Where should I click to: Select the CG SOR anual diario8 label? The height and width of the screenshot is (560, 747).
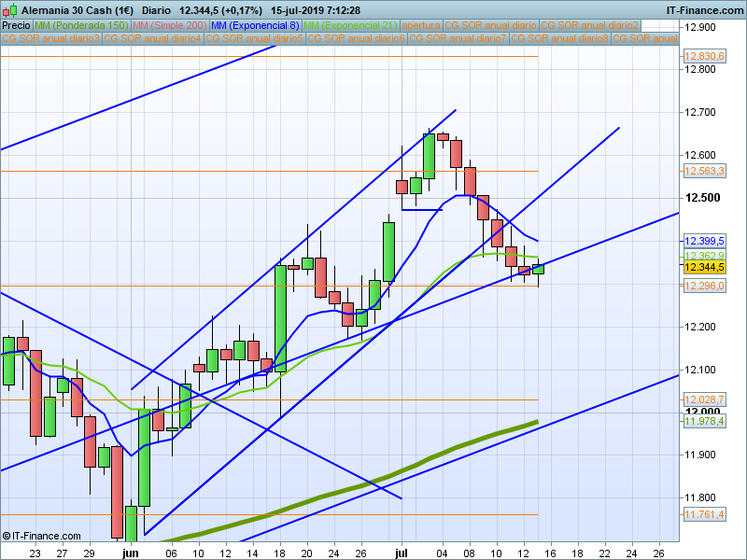click(559, 38)
